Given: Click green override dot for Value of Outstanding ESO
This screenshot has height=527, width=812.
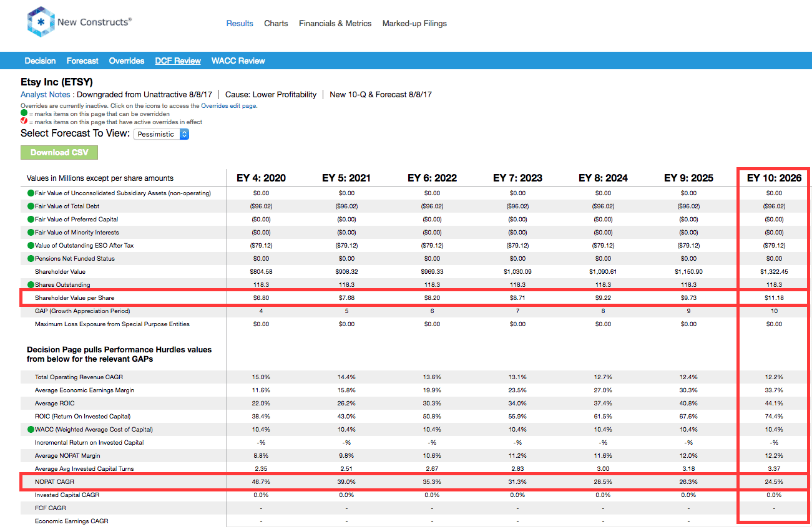Looking at the screenshot, I should click(31, 246).
